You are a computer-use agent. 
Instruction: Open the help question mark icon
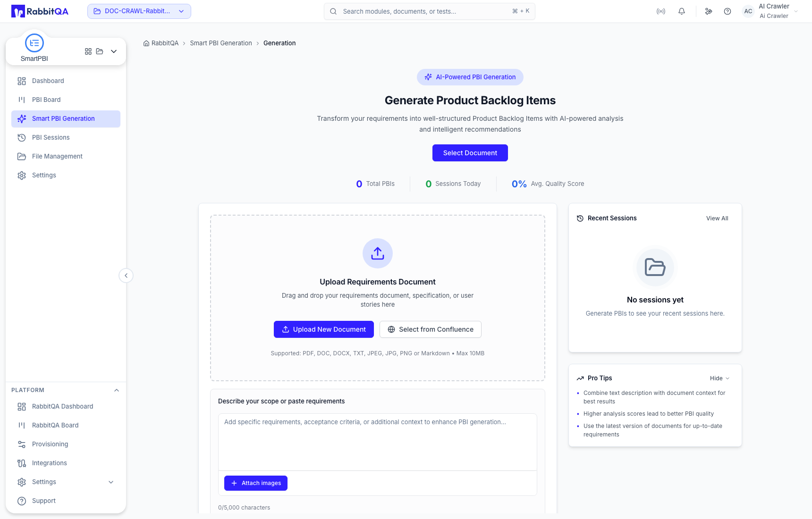727,11
